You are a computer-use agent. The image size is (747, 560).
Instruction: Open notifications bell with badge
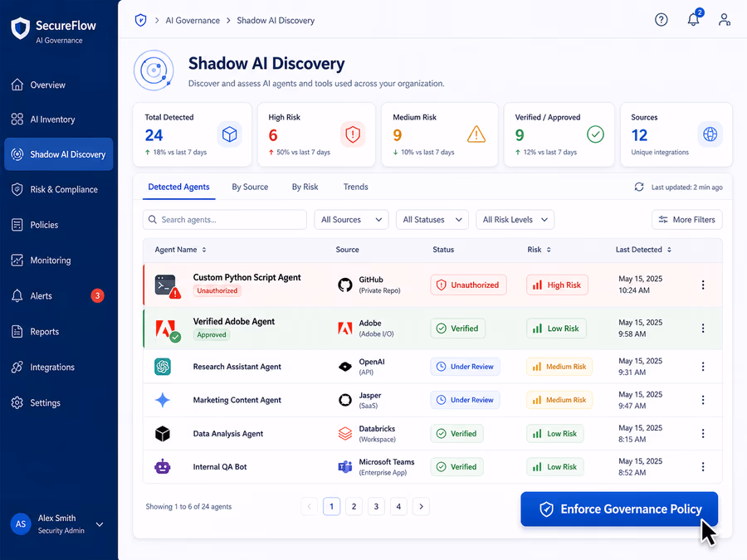pyautogui.click(x=694, y=19)
